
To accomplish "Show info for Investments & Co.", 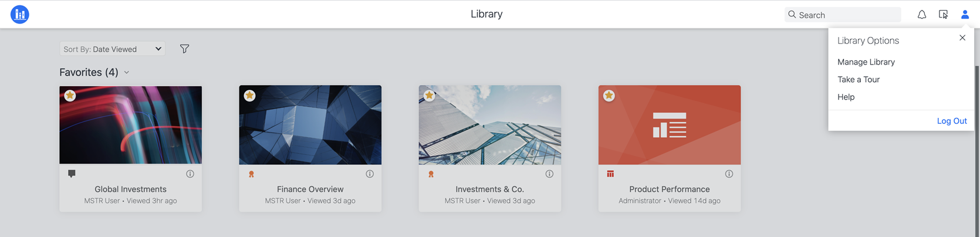I will (549, 174).
